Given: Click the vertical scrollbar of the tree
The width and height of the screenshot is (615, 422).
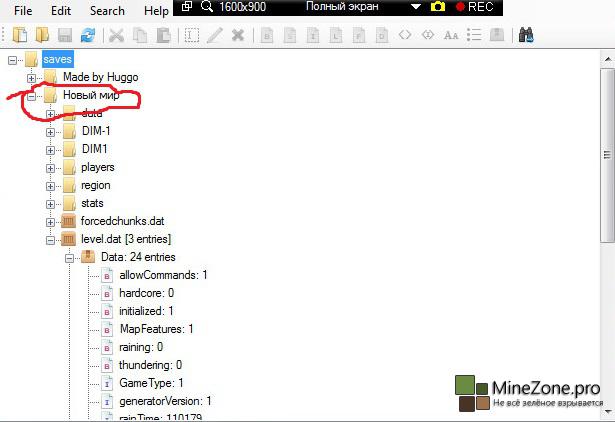Looking at the screenshot, I should pyautogui.click(x=606, y=150).
